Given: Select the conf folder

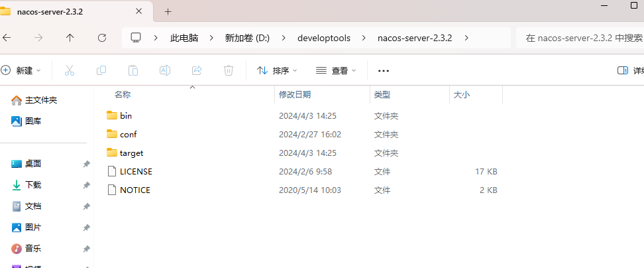Looking at the screenshot, I should [128, 135].
